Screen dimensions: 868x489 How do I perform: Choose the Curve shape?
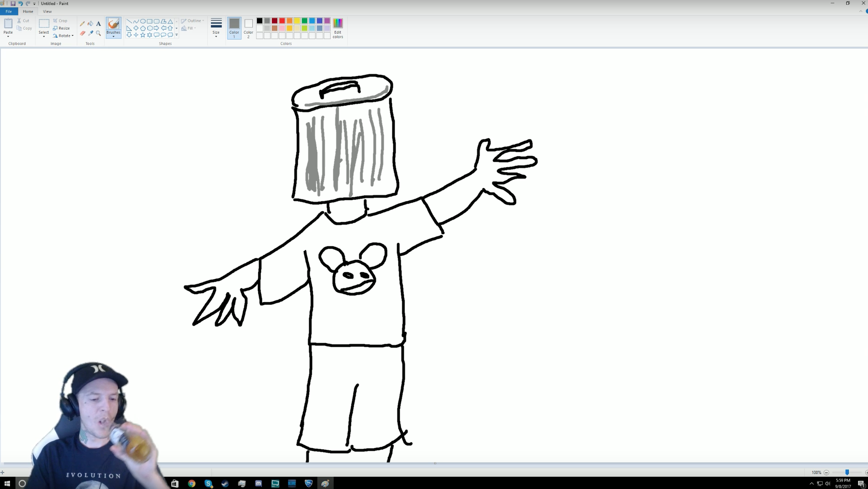click(136, 21)
